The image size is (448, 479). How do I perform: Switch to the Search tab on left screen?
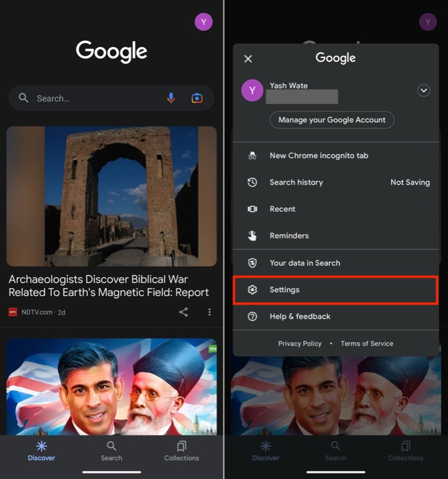(x=111, y=451)
